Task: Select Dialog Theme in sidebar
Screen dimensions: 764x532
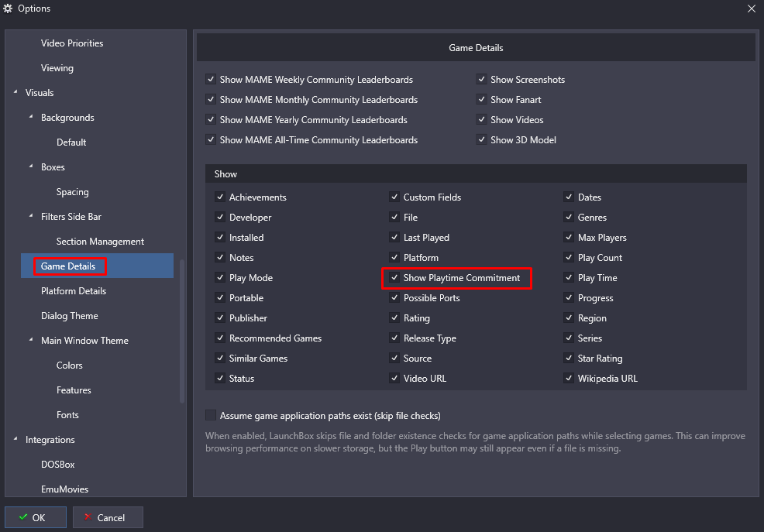Action: point(70,316)
